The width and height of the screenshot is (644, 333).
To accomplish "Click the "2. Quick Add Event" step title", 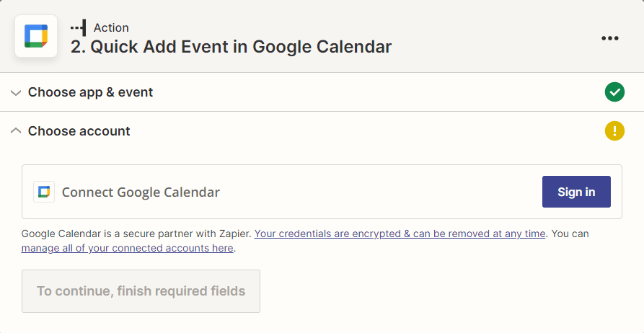I will [231, 47].
